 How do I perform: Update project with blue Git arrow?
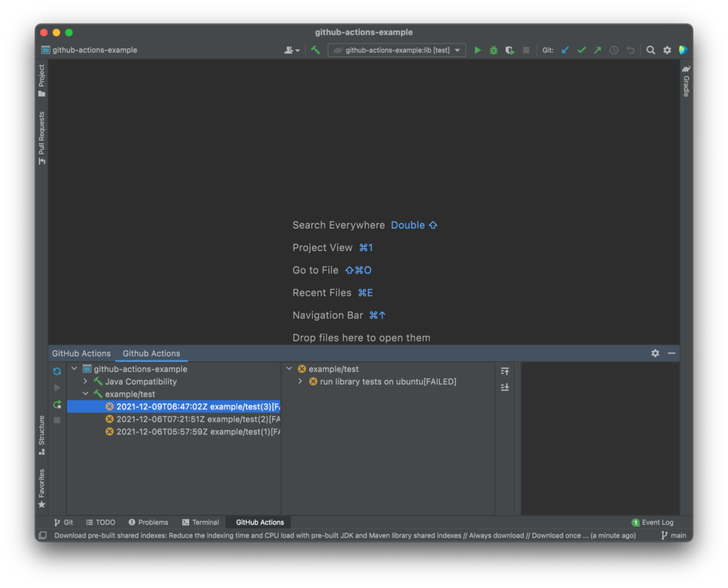[565, 50]
